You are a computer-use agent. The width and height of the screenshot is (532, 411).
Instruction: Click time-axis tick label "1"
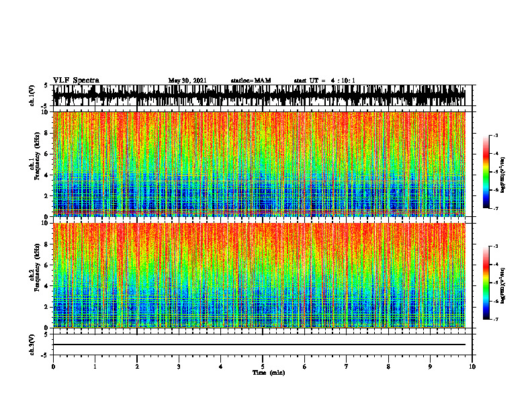(95, 367)
